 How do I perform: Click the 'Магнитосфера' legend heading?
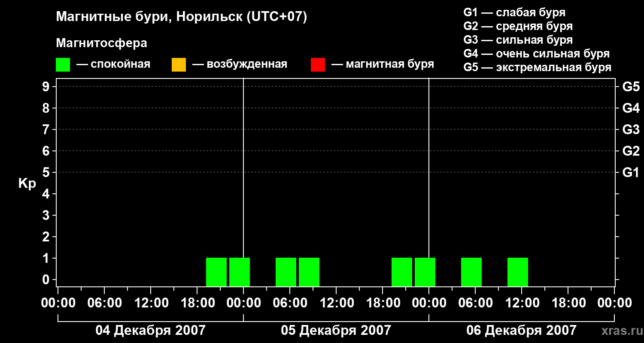coord(101,43)
